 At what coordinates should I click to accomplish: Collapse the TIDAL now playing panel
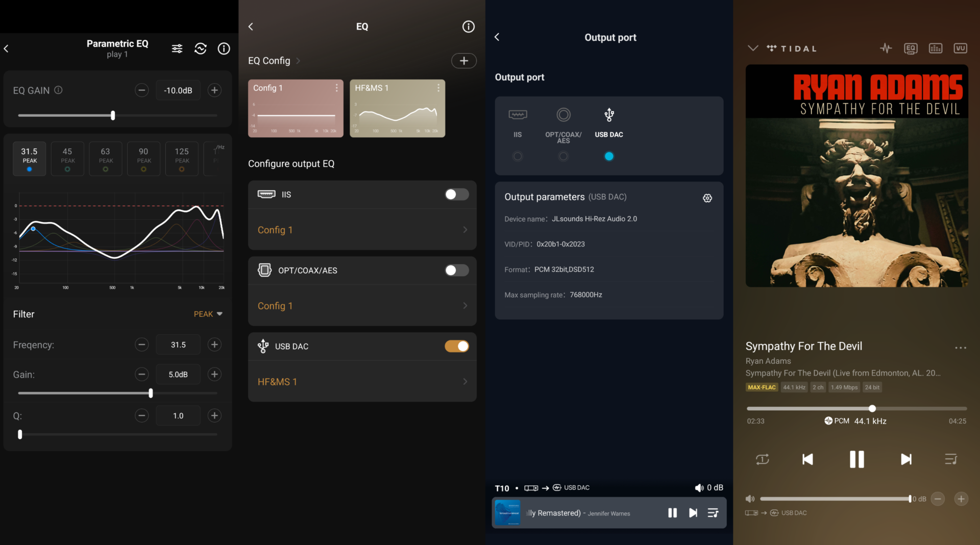point(752,48)
